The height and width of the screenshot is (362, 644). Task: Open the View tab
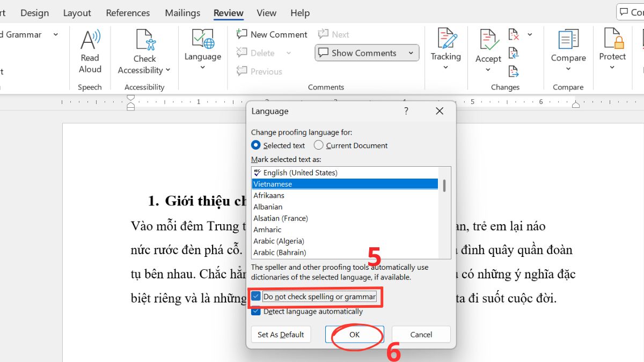click(267, 13)
